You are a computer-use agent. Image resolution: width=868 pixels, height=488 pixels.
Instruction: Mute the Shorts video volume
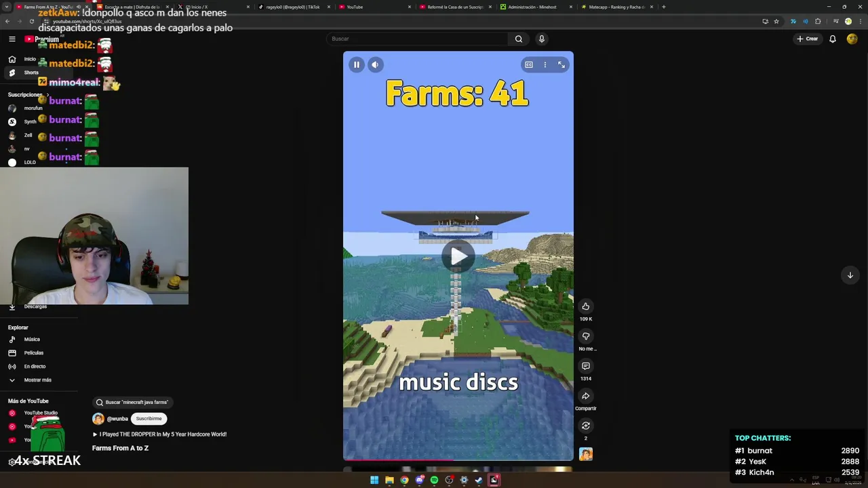(x=375, y=65)
